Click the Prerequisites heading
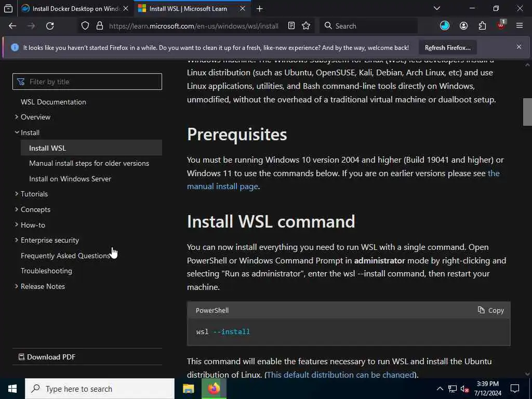This screenshot has height=399, width=532. click(x=237, y=135)
